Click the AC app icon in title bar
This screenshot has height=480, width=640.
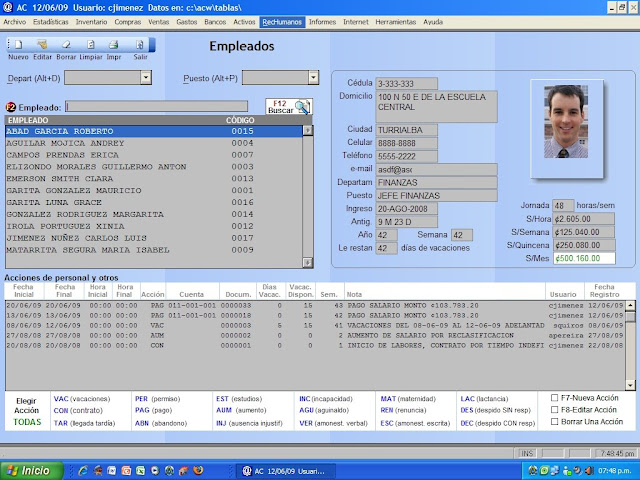point(7,7)
